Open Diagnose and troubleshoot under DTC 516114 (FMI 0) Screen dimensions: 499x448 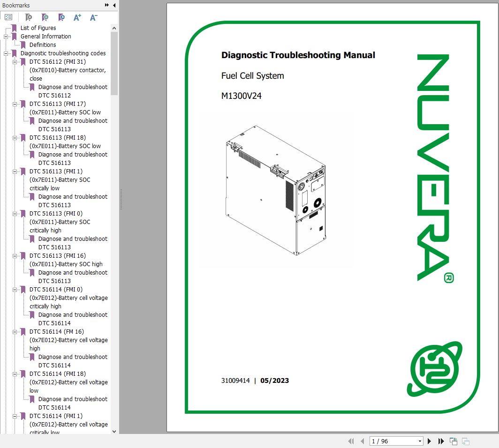[73, 319]
